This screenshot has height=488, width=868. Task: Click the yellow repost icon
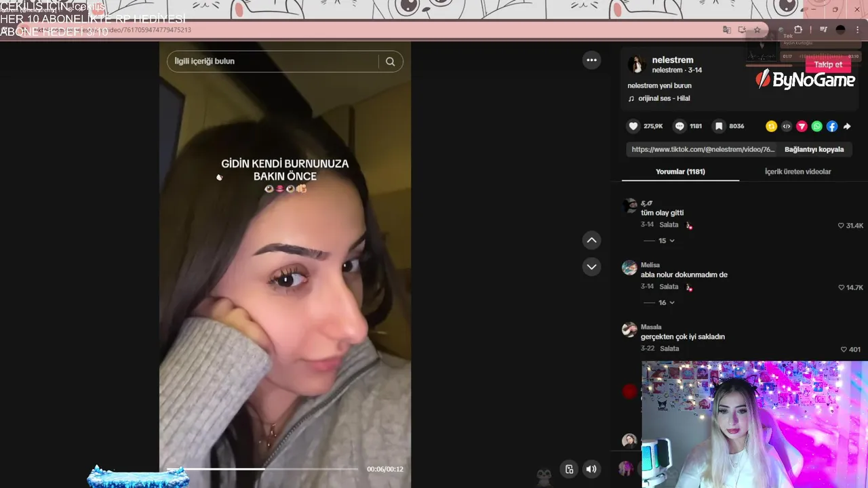tap(771, 126)
